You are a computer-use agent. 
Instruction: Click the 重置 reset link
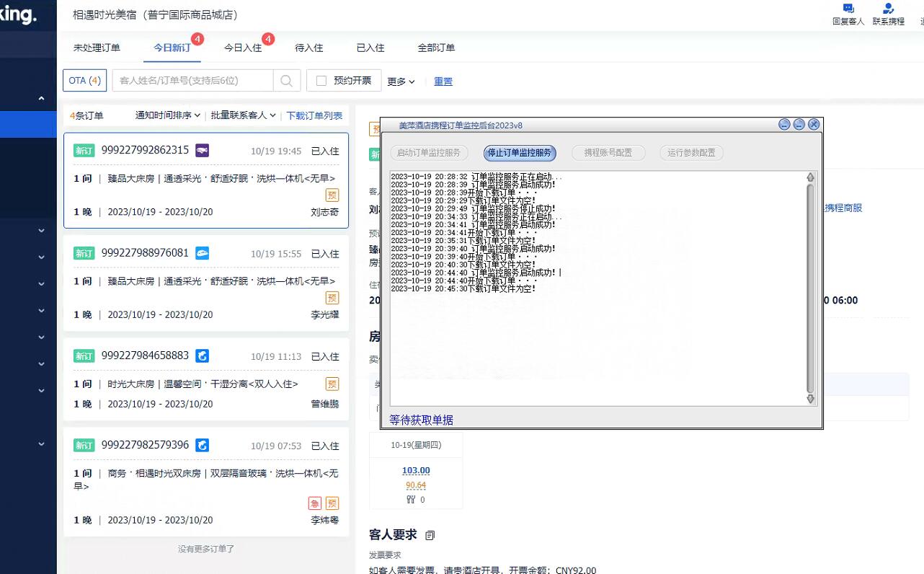pyautogui.click(x=443, y=81)
